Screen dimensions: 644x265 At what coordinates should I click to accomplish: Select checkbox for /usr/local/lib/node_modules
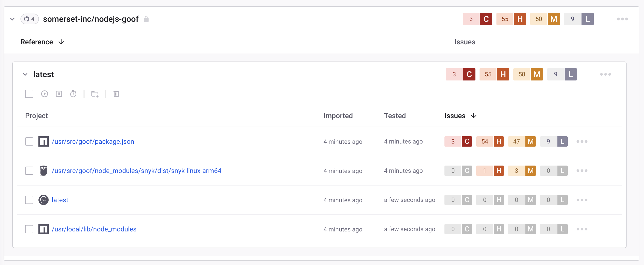[29, 229]
